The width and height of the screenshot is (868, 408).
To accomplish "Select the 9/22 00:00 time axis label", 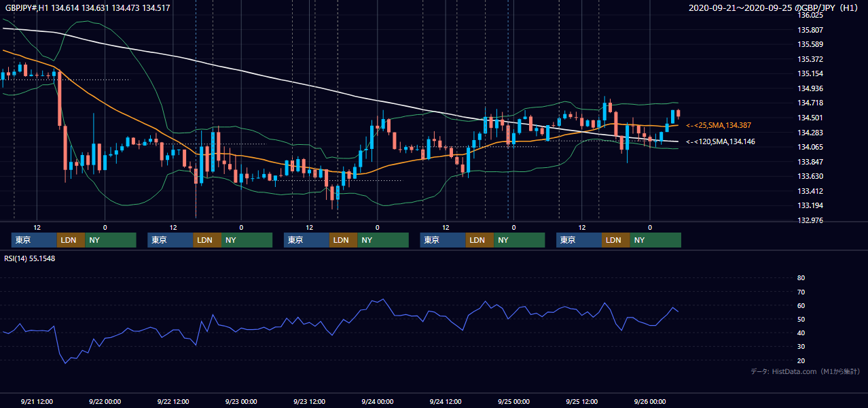I will coord(105,401).
